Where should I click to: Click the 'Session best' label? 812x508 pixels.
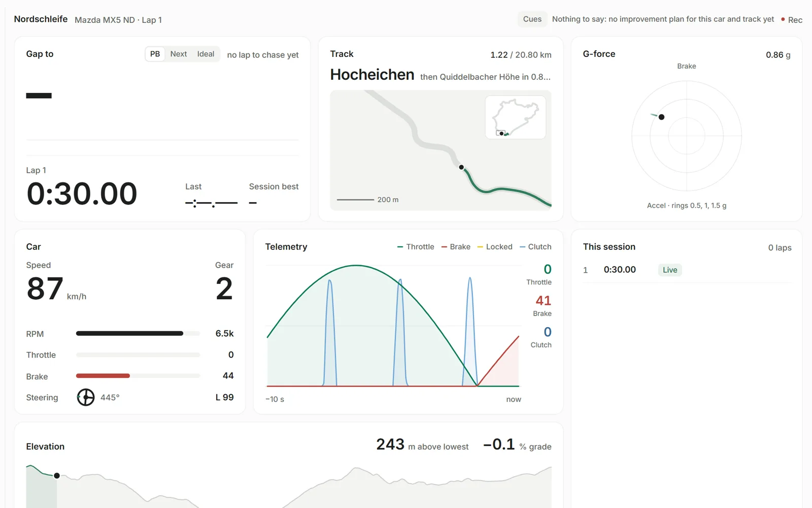274,186
